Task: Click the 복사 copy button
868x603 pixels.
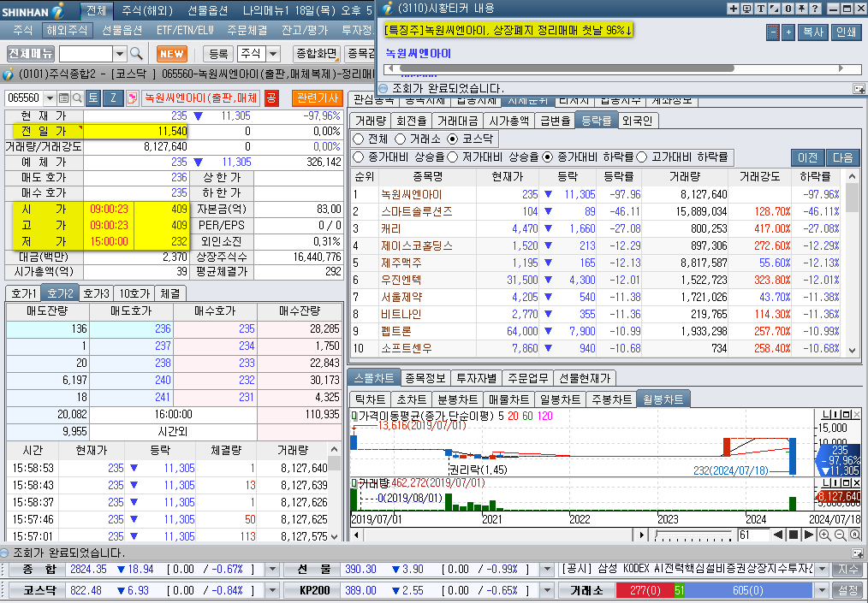Action: [813, 33]
